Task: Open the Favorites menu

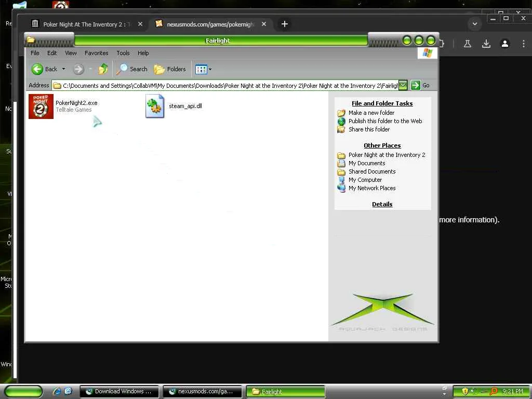Action: [96, 53]
